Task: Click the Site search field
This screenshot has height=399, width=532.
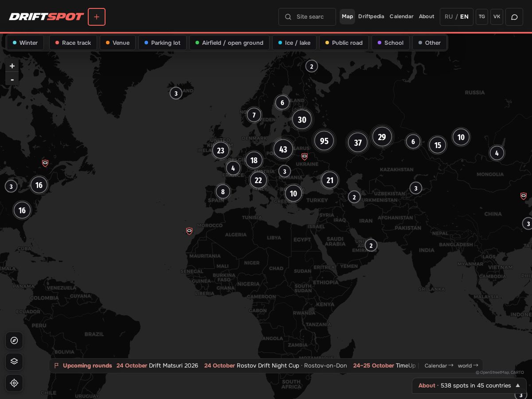Action: click(307, 17)
